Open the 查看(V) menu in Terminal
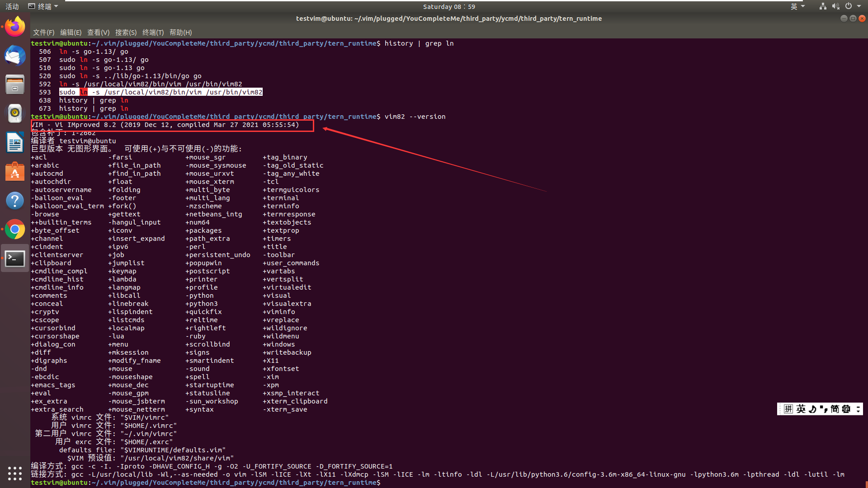 click(x=98, y=32)
